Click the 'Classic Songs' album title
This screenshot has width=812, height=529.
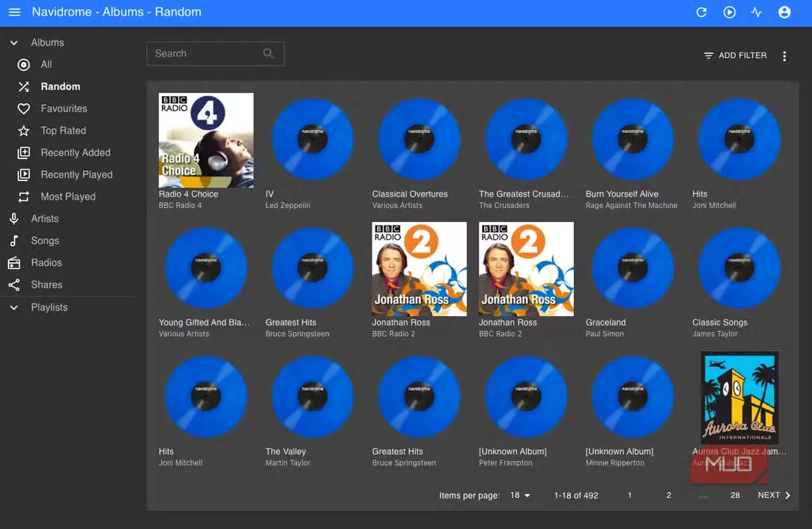[720, 322]
